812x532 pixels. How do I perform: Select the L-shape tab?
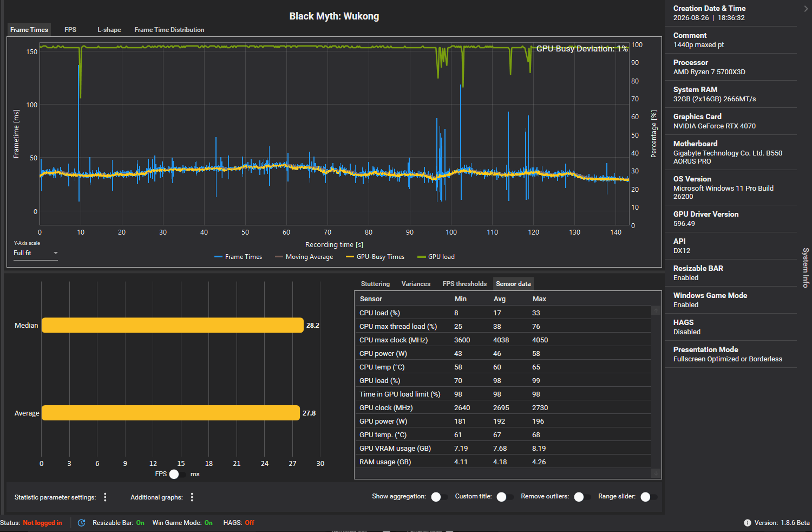tap(109, 30)
